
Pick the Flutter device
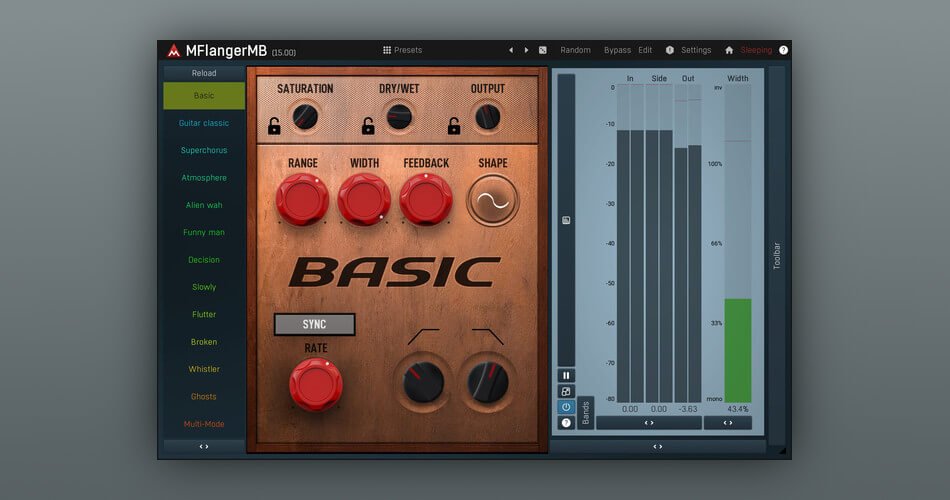coord(204,314)
